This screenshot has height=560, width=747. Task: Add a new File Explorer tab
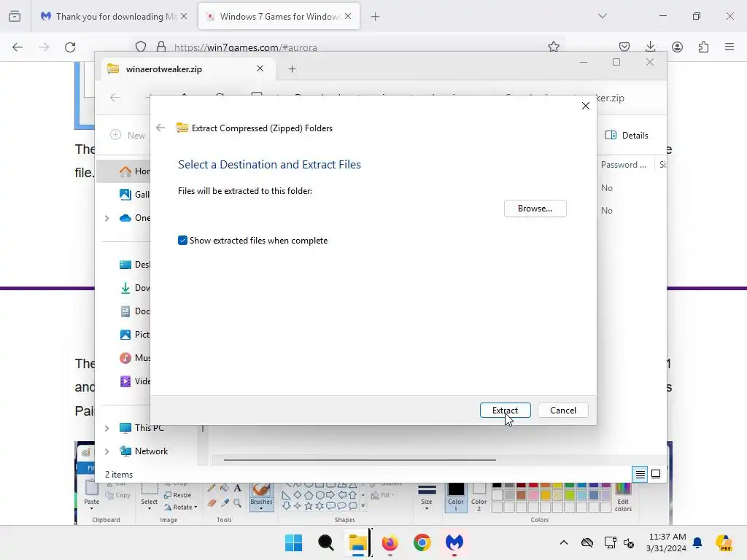click(292, 69)
